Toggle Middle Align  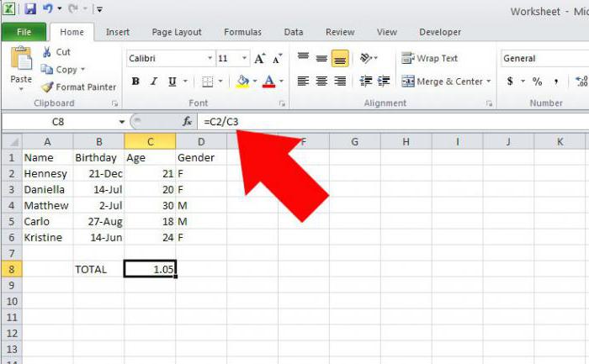coord(321,58)
